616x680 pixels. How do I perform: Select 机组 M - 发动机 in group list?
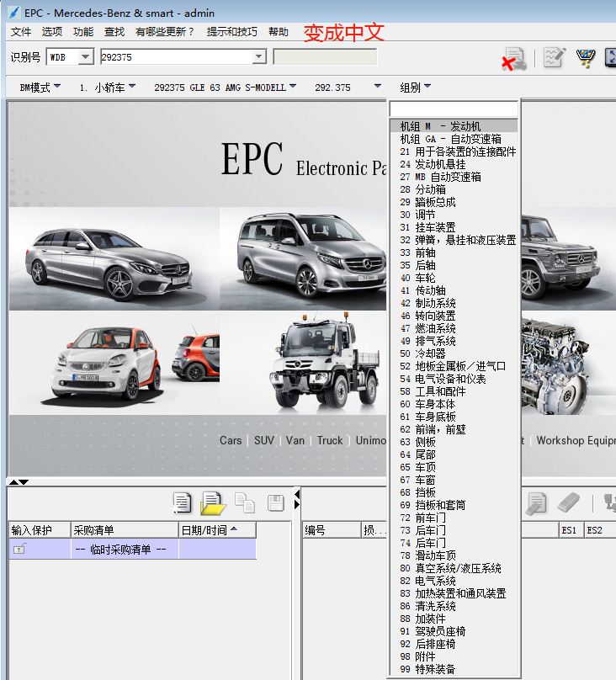click(454, 126)
